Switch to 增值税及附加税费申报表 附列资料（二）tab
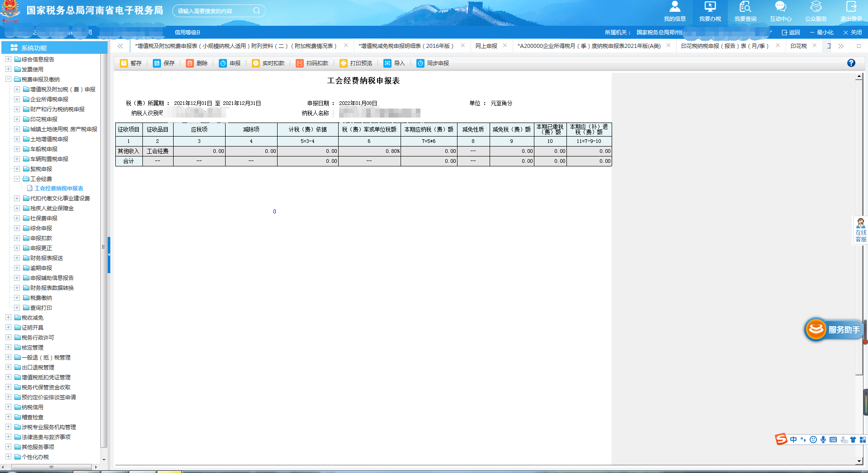 (236, 46)
